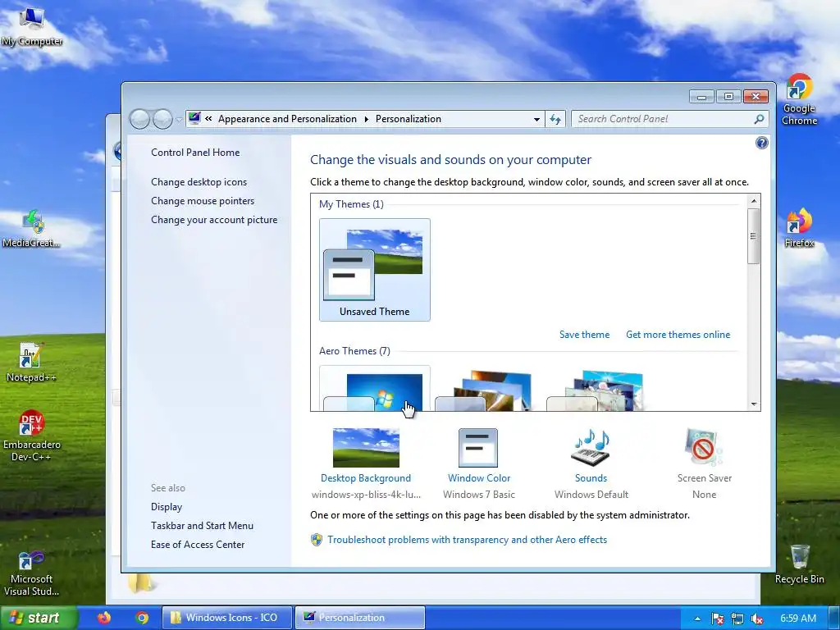Show hidden tray icons arrow
Image resolution: width=840 pixels, height=630 pixels.
pos(697,619)
